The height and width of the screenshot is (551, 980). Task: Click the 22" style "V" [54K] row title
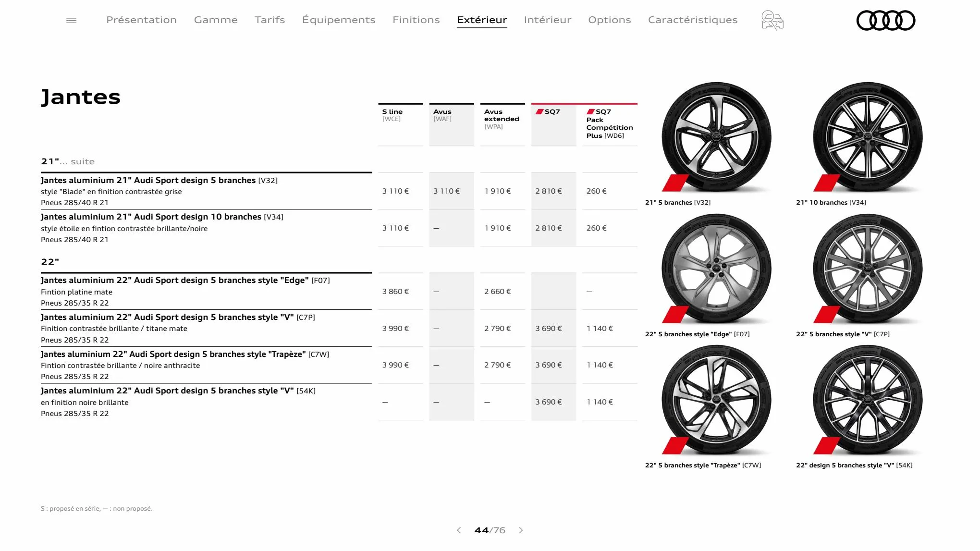point(178,391)
